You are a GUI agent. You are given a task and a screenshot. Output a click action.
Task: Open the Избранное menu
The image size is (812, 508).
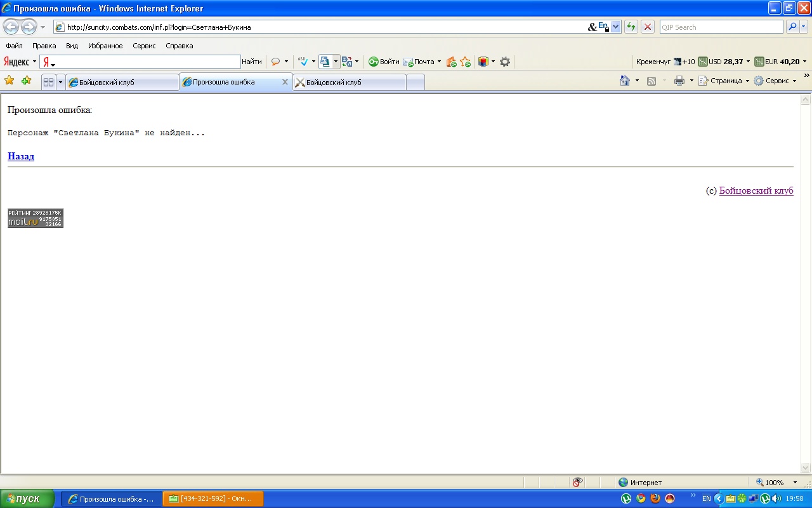pos(105,46)
